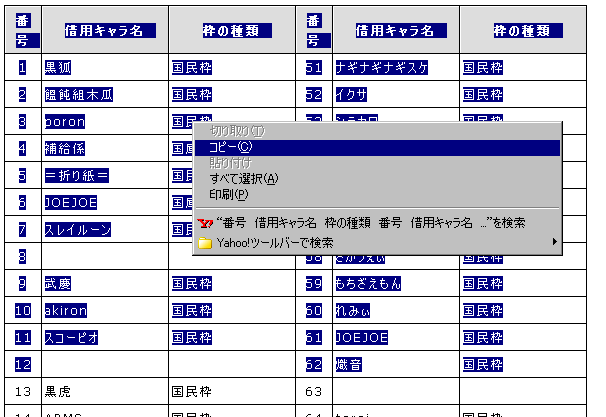Click the row number 13 cell
The height and width of the screenshot is (417, 606).
click(23, 391)
